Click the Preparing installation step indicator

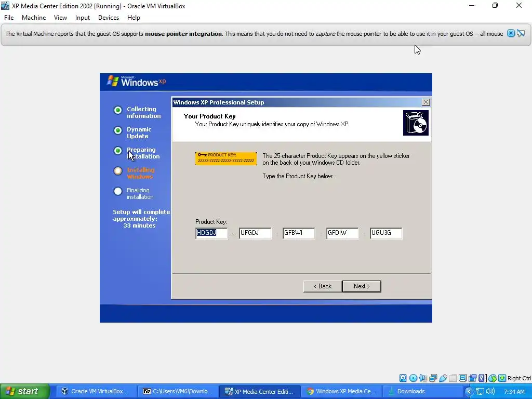(118, 151)
